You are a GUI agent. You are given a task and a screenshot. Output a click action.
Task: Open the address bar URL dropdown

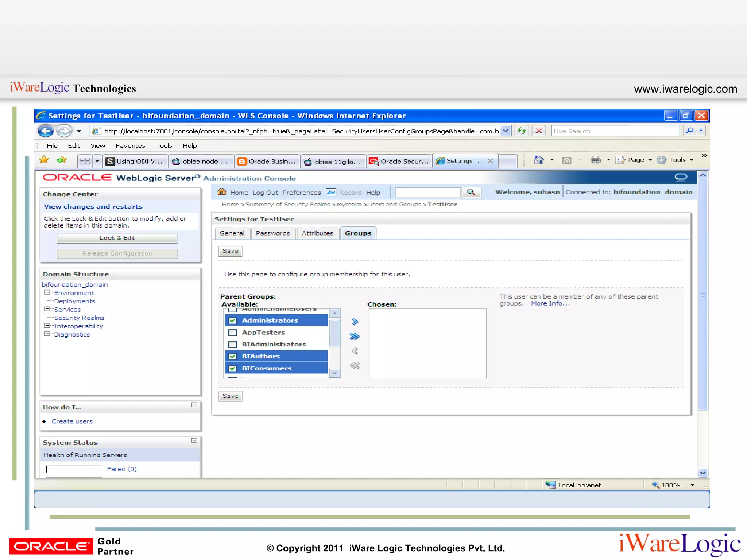(x=506, y=131)
